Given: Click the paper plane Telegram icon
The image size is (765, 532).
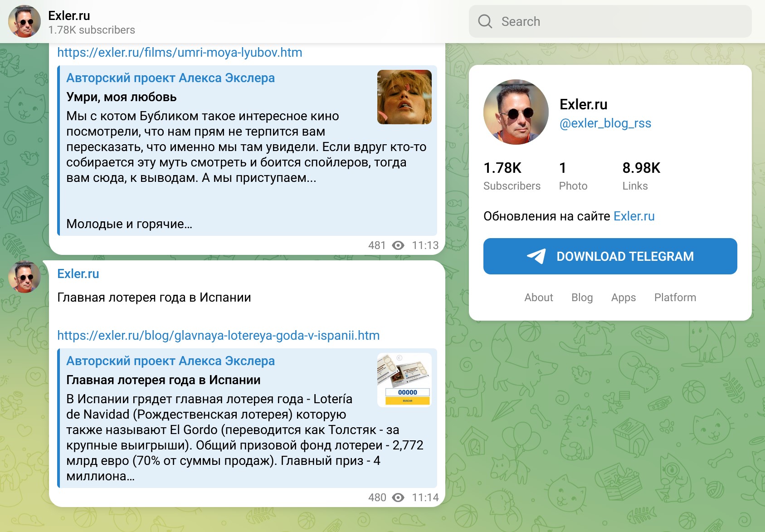Looking at the screenshot, I should [x=536, y=256].
